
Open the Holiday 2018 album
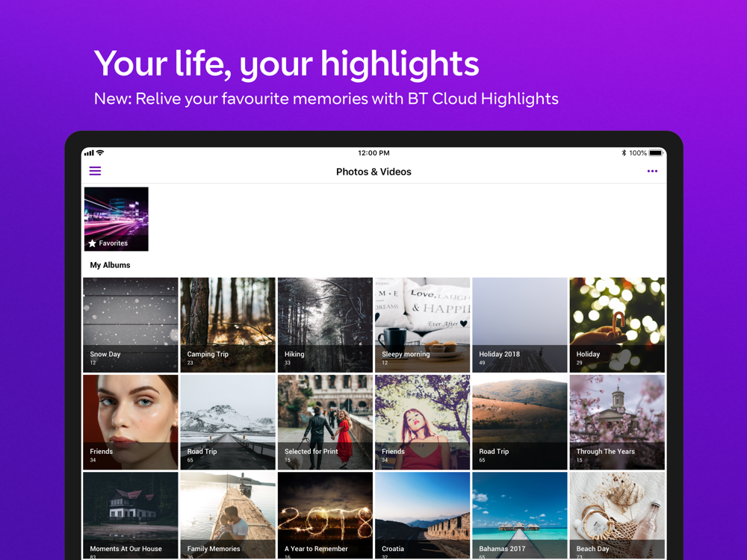click(x=520, y=325)
